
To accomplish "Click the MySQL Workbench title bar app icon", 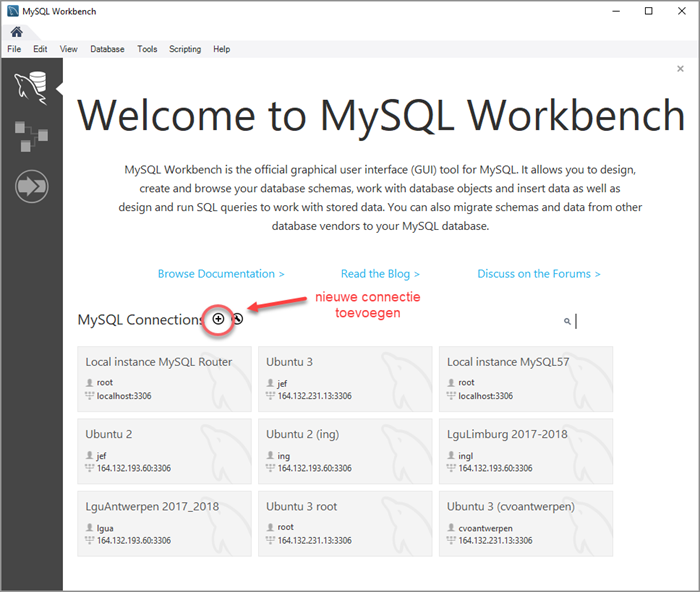I will (x=13, y=11).
